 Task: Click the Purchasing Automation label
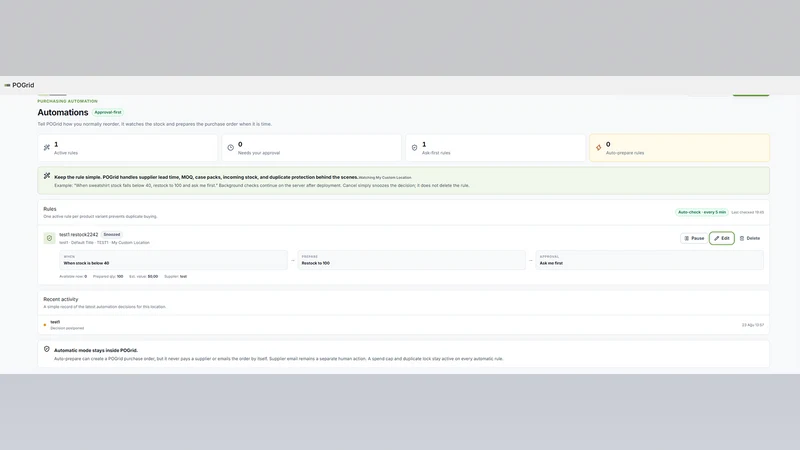click(x=67, y=101)
